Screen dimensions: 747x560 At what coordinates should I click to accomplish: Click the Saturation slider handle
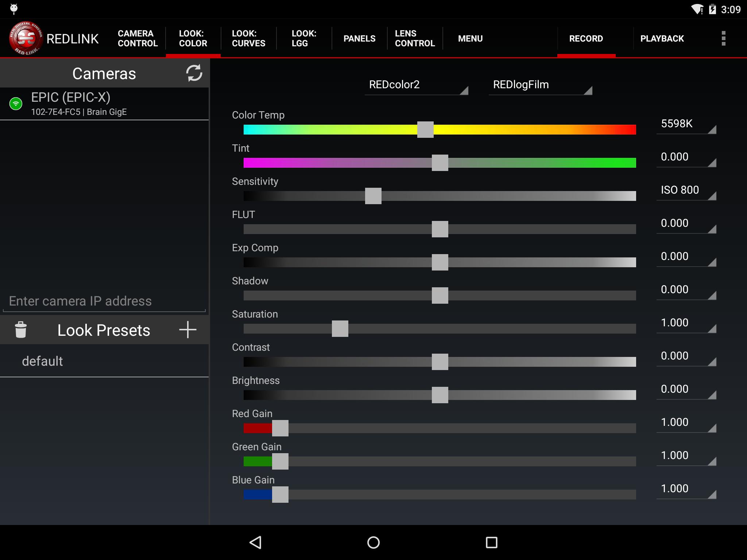340,328
